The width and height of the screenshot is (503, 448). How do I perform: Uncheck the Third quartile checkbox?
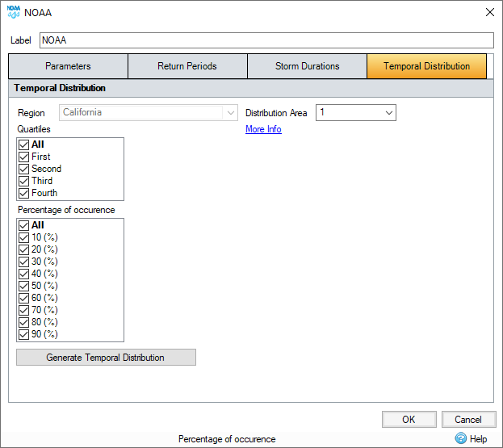[23, 181]
